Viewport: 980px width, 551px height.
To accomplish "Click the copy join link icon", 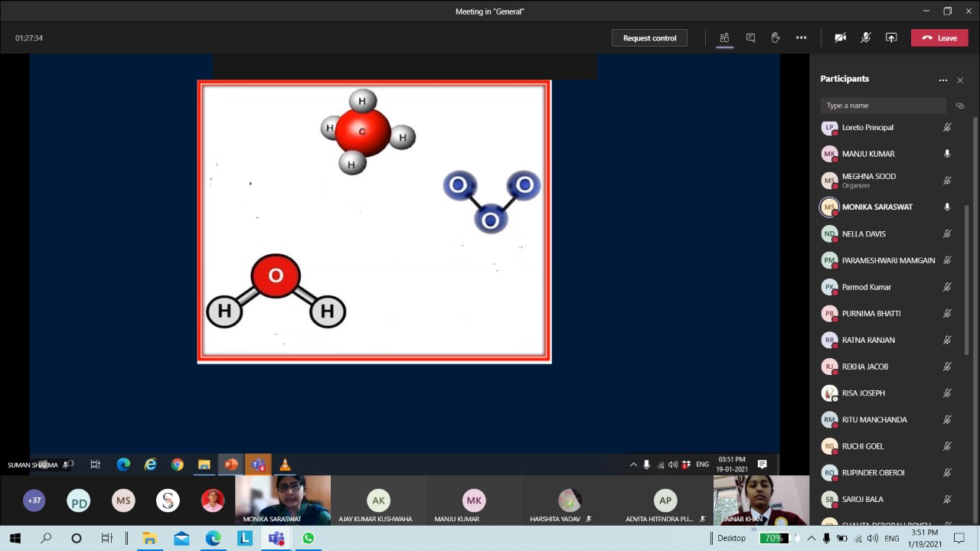I will (960, 106).
